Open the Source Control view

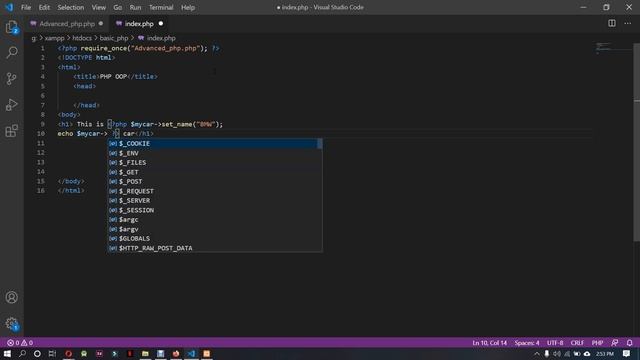pyautogui.click(x=12, y=78)
